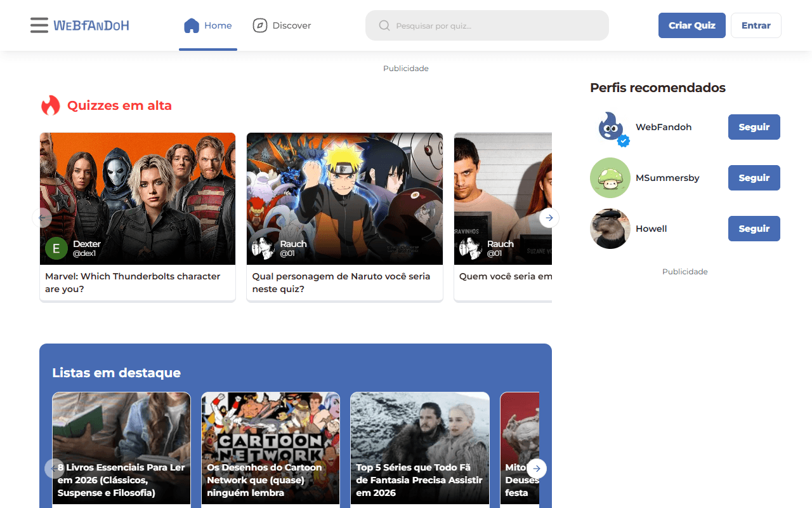The width and height of the screenshot is (812, 508).
Task: Open Dexter's avatar on the Marvel quiz
Action: pyautogui.click(x=56, y=248)
